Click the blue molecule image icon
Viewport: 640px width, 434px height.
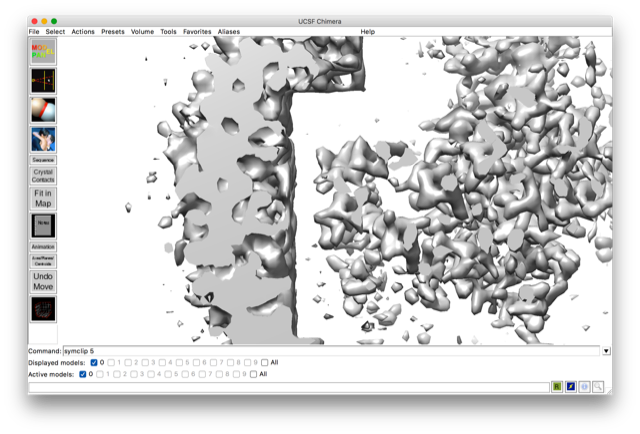tap(43, 139)
